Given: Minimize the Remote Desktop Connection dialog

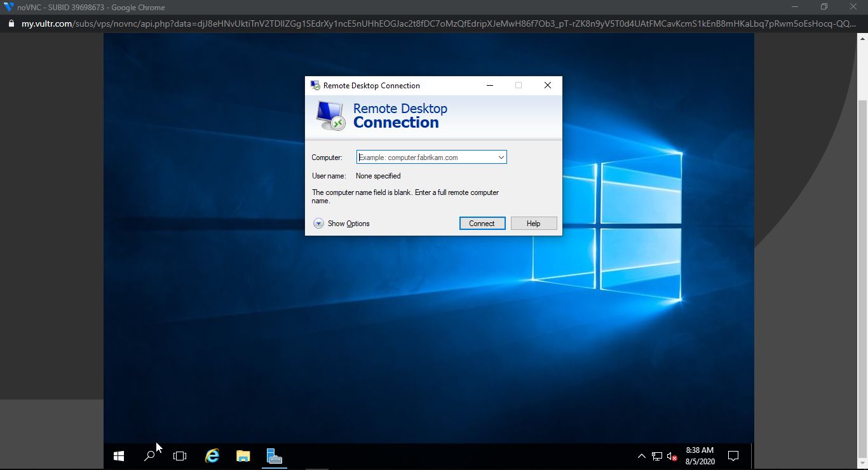Looking at the screenshot, I should tap(490, 85).
